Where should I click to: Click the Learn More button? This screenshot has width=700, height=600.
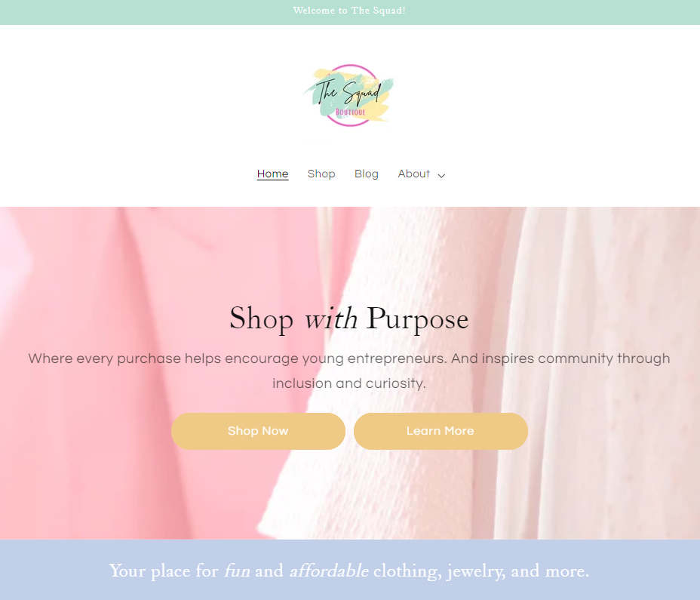[441, 431]
